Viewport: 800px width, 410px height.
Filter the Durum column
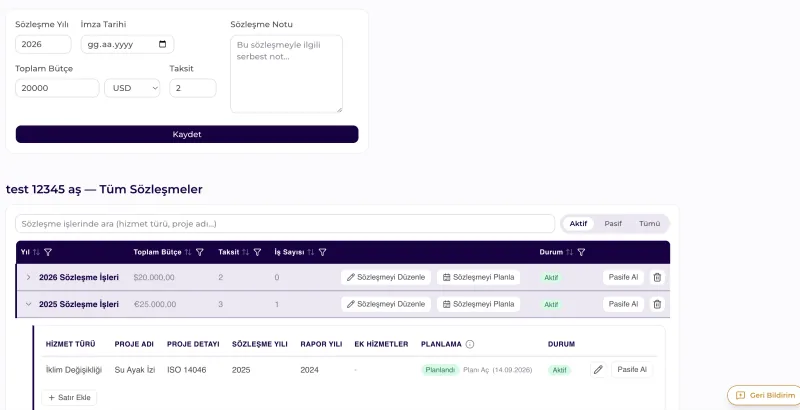[x=581, y=252]
